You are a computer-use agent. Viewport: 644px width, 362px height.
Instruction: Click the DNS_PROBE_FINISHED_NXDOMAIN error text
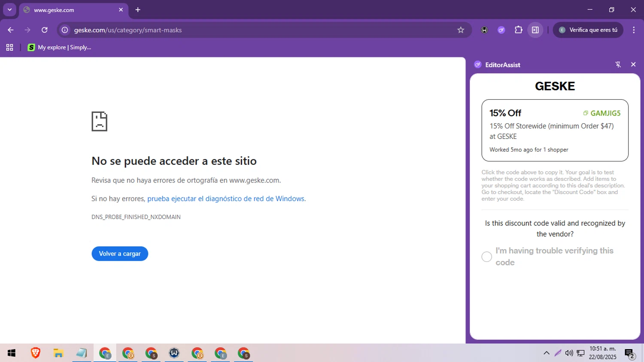pyautogui.click(x=136, y=217)
